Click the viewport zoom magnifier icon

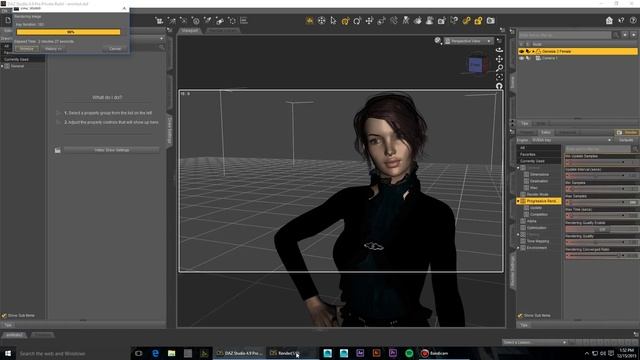[499, 68]
